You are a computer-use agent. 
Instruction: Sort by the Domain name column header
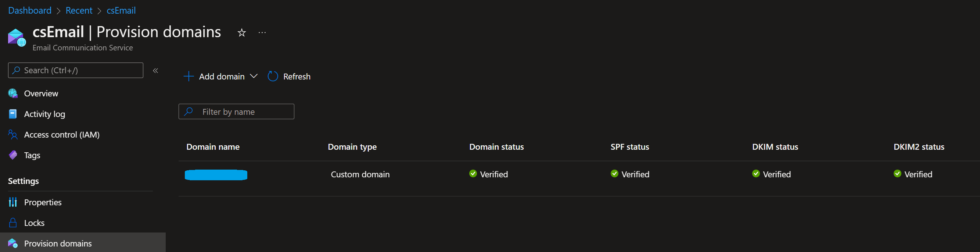tap(213, 147)
